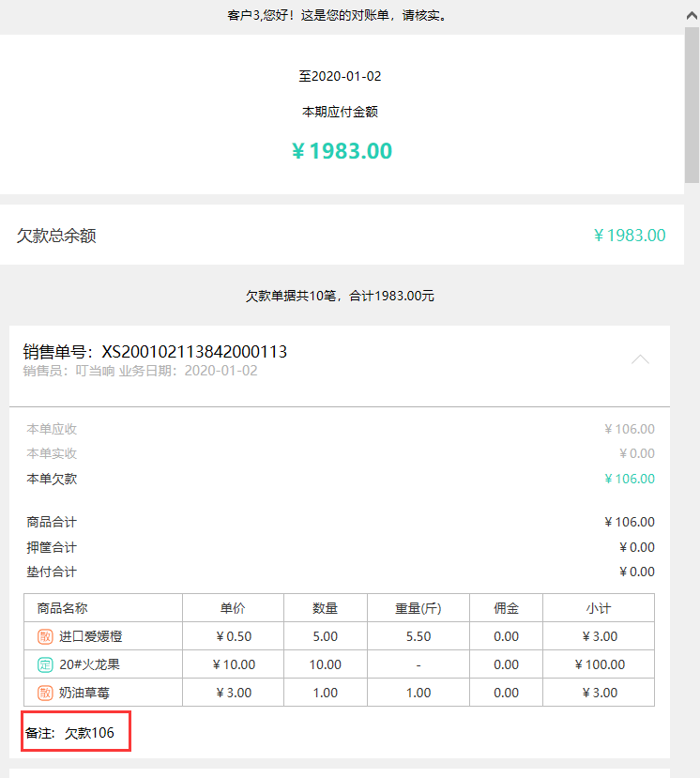Click the 定 icon beside 20#火龙果
Viewport: 700px width, 778px height.
pos(45,664)
